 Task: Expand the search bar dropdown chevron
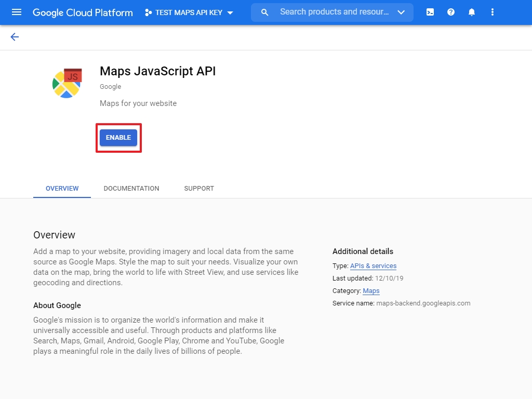(401, 12)
